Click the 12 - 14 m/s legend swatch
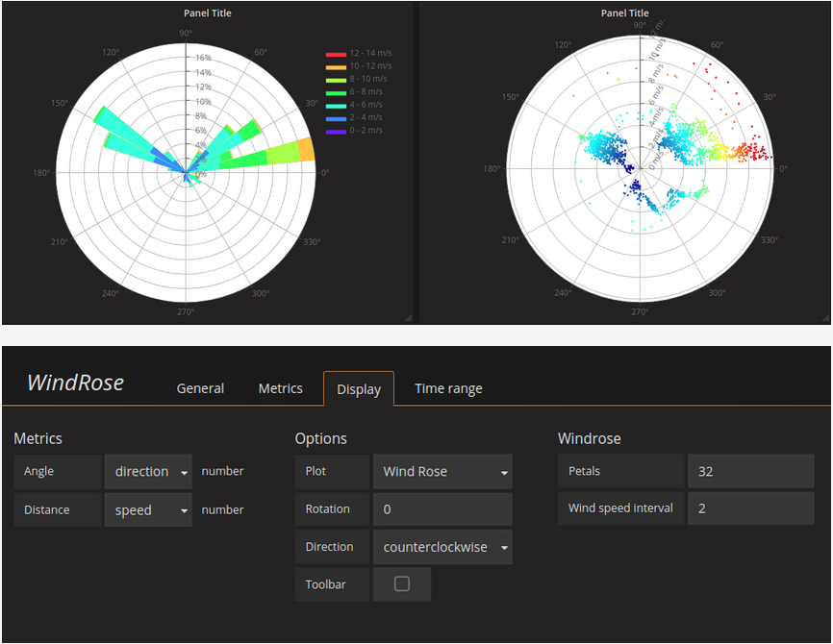This screenshot has height=644, width=833. point(336,53)
